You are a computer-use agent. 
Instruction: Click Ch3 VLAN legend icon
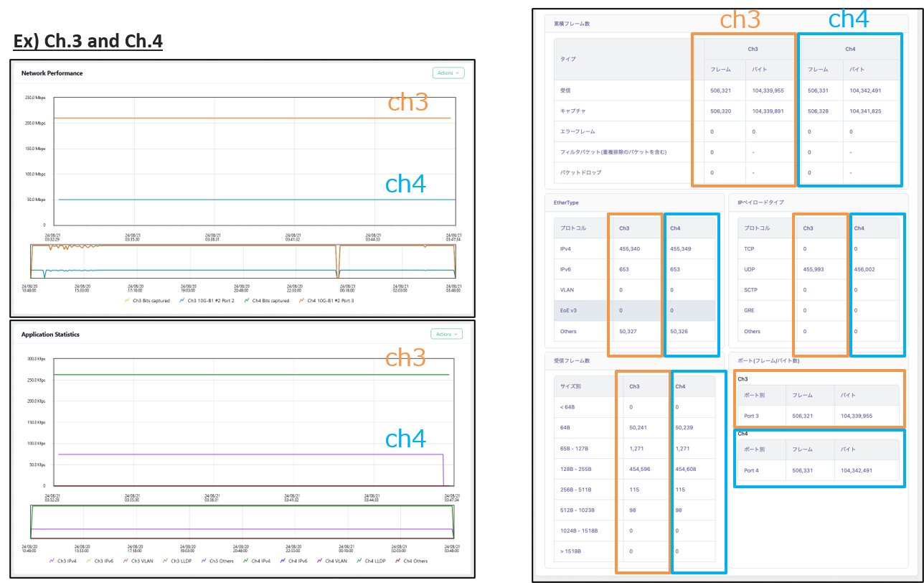click(x=126, y=561)
